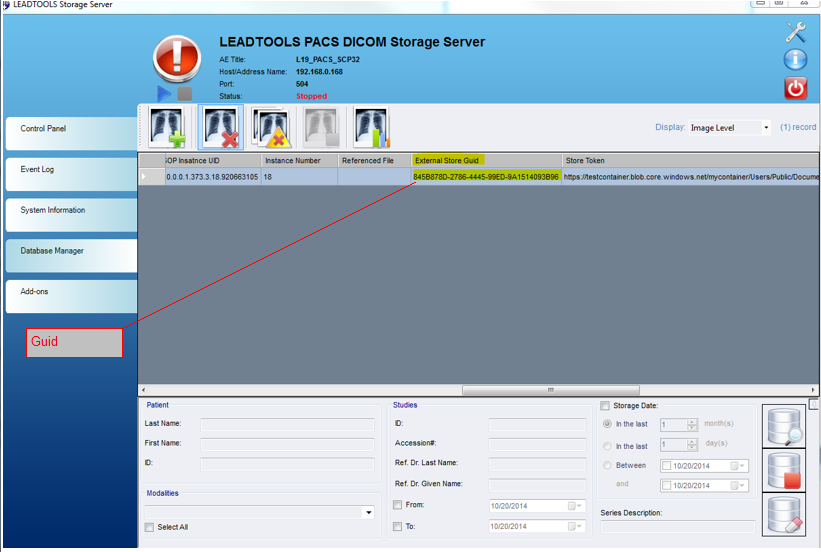Click the Store Token URL cell
This screenshot has width=821, height=552.
pos(690,177)
